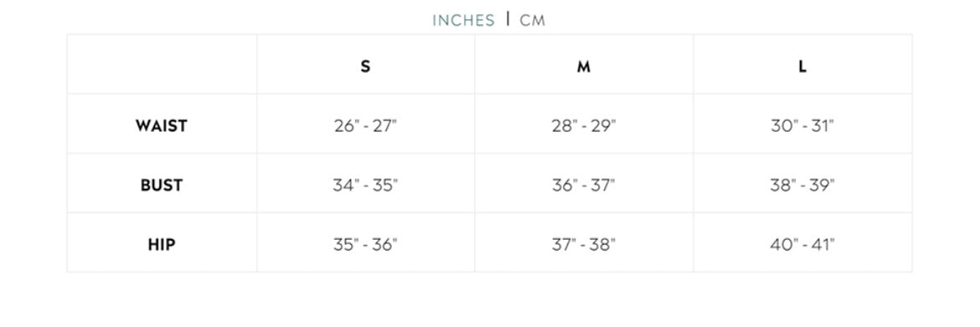Select the M size column header
This screenshot has width=980, height=327.
[x=583, y=66]
